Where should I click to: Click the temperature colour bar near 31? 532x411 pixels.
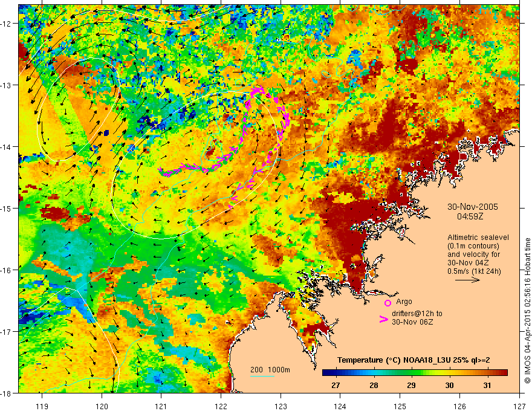pos(487,373)
